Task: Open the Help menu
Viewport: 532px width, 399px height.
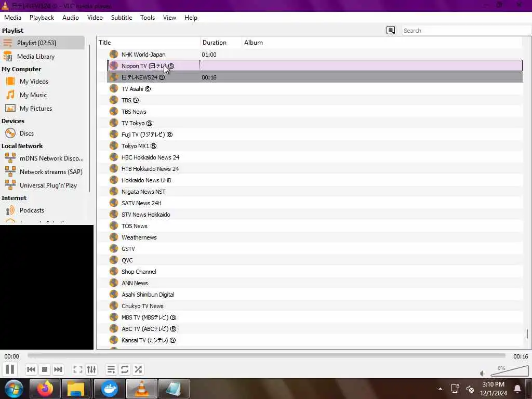Action: pos(191,18)
